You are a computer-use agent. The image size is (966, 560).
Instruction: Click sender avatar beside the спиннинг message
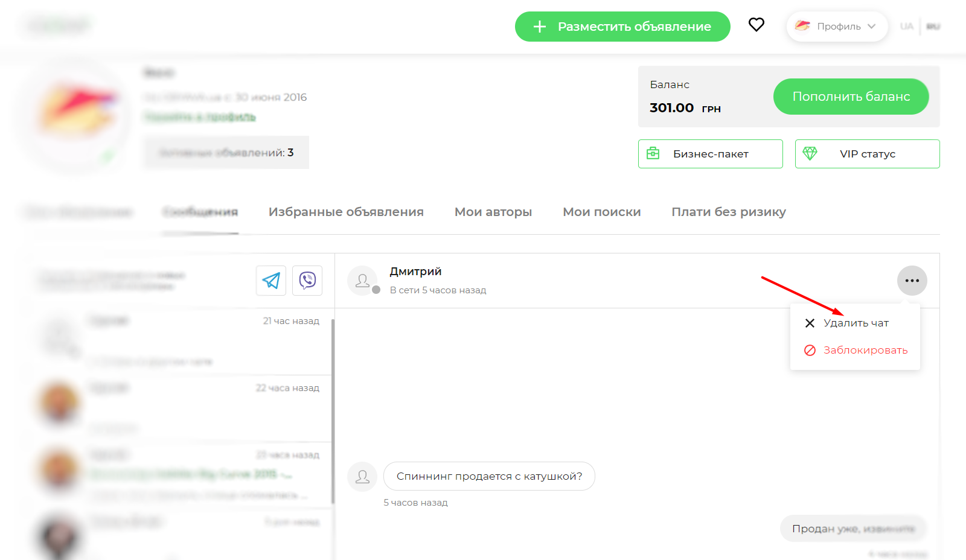[x=362, y=477]
